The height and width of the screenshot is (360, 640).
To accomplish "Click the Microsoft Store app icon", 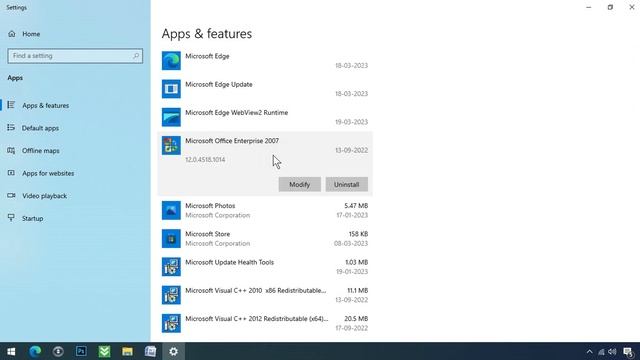I will 171,238.
